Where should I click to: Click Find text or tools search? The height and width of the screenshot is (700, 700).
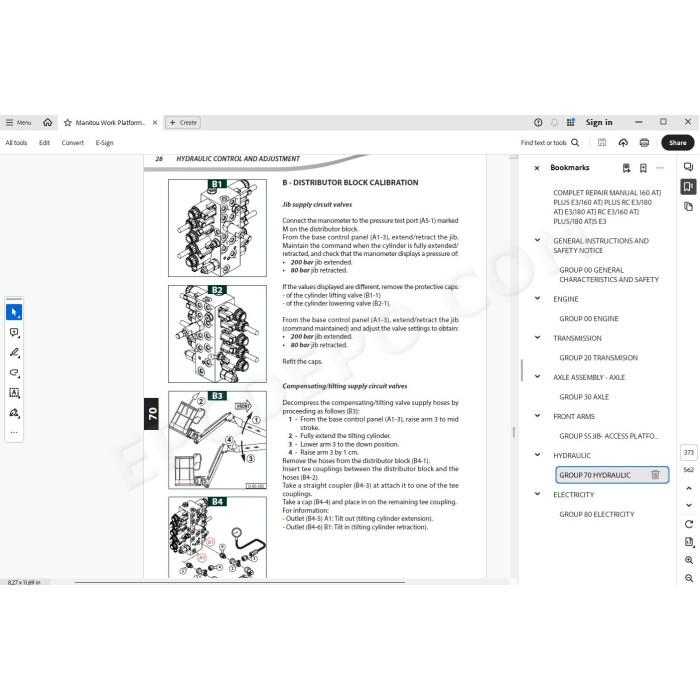[550, 143]
